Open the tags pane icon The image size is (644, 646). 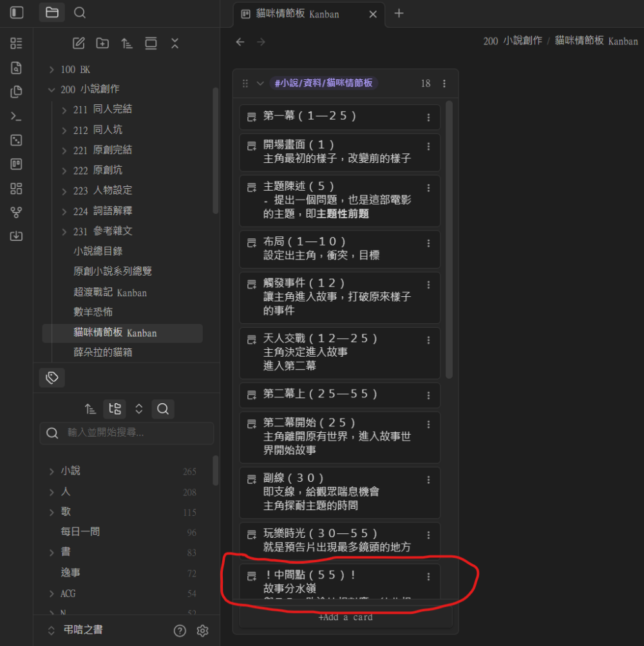click(x=52, y=377)
